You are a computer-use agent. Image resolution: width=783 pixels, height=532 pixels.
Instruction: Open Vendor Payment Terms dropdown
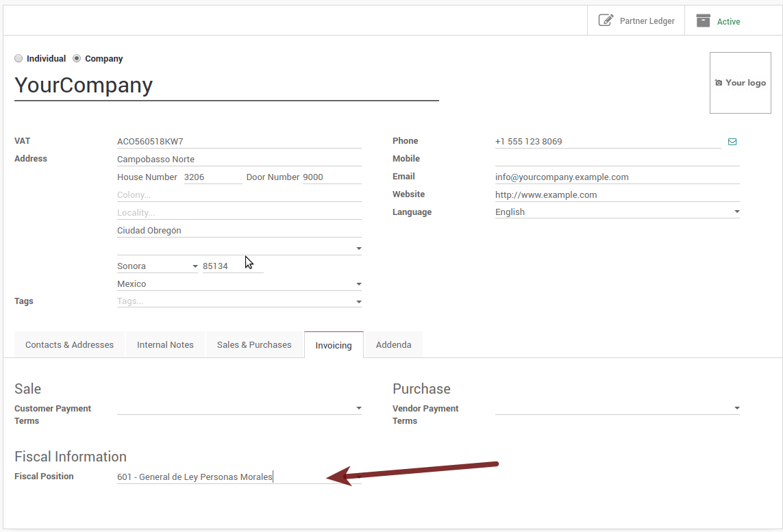736,409
